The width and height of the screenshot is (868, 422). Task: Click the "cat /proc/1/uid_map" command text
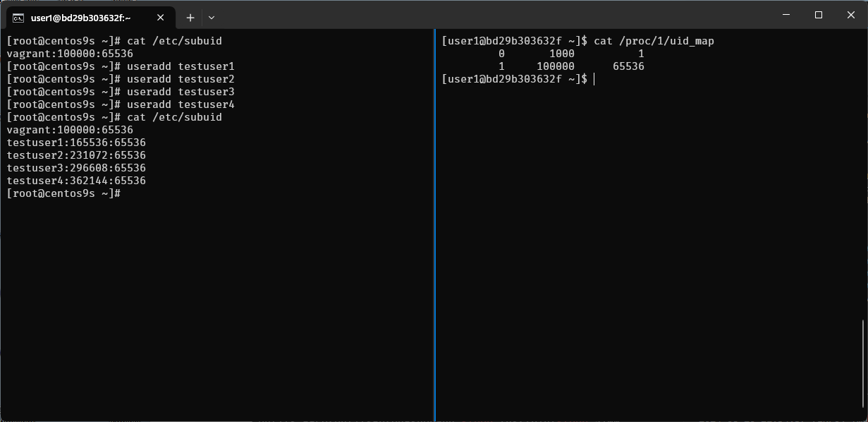654,41
